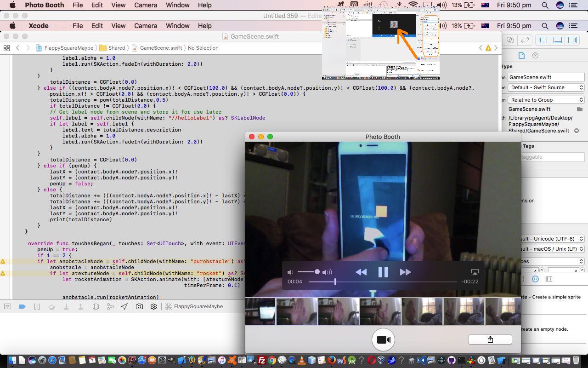Open Notification Center in the top menu bar

573,5
